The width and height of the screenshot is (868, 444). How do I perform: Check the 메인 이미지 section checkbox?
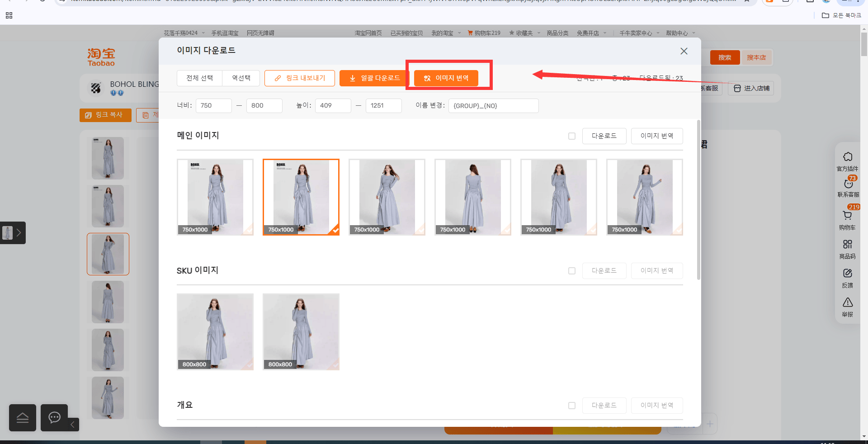[572, 136]
